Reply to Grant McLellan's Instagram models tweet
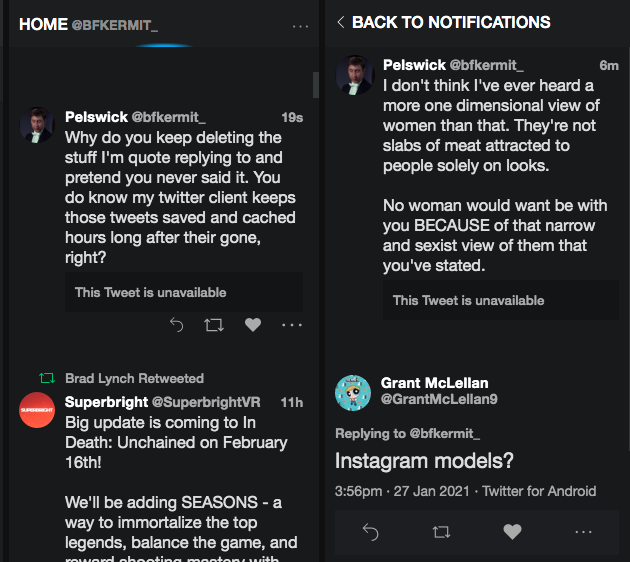The width and height of the screenshot is (630, 562). pos(370,532)
